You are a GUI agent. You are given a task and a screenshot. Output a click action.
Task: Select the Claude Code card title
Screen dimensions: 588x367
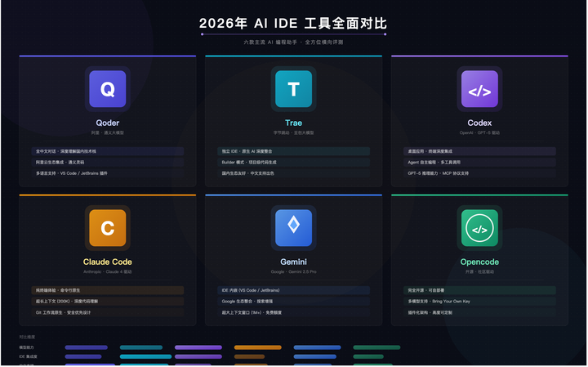(108, 262)
